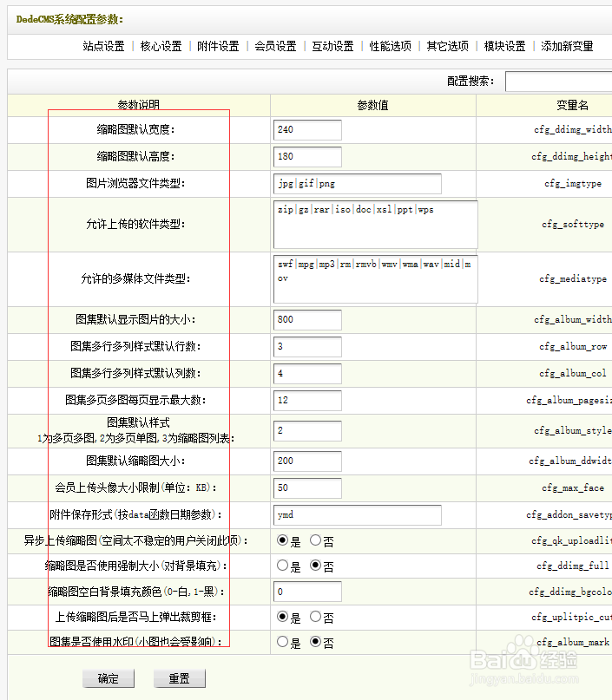Click the software types textarea starting with zip
Screen dimensions: 612x700
375,225
